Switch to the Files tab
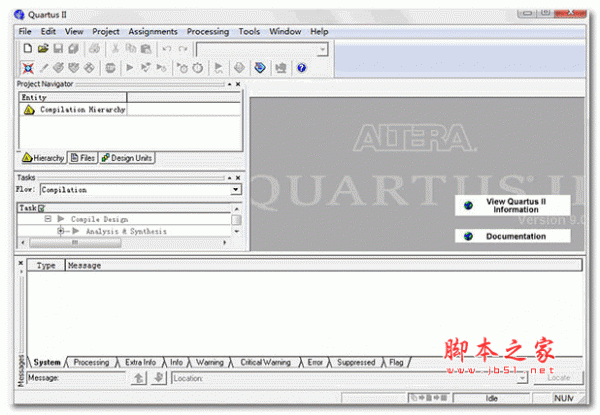The width and height of the screenshot is (600, 415). point(83,158)
